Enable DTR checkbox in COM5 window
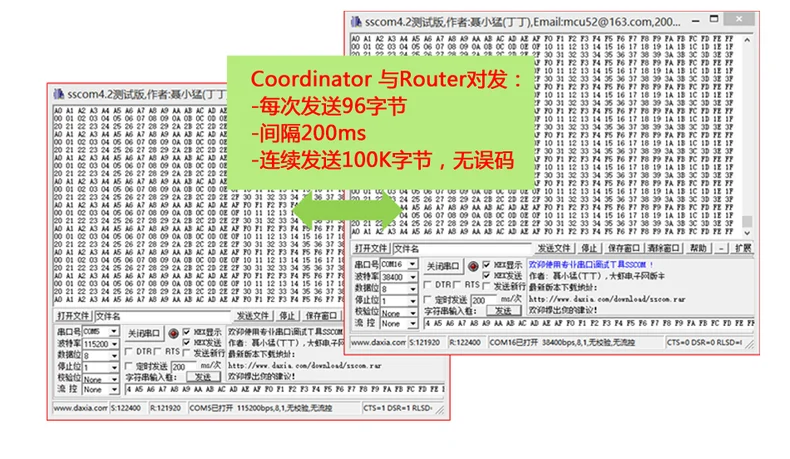This screenshot has height=459, width=790. [x=129, y=352]
